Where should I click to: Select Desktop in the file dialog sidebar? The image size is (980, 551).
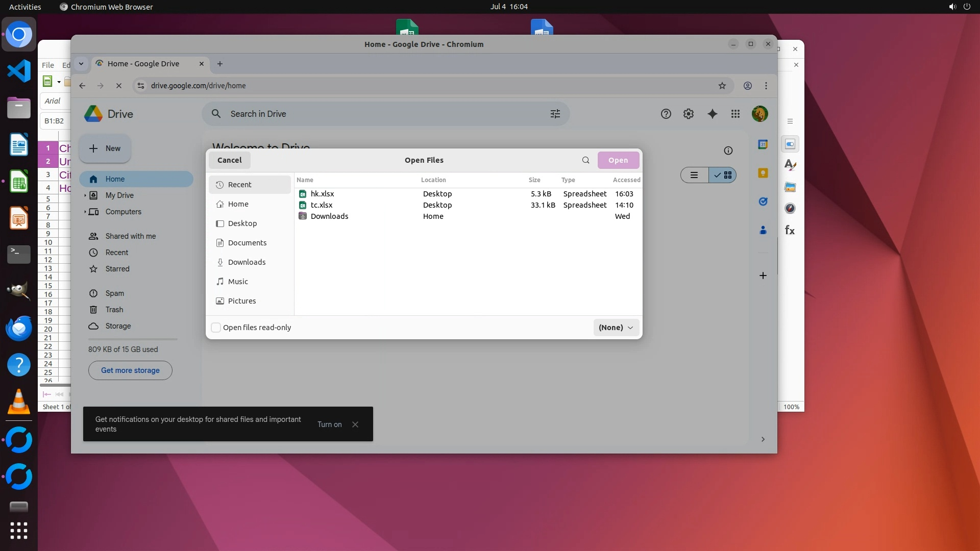click(242, 223)
